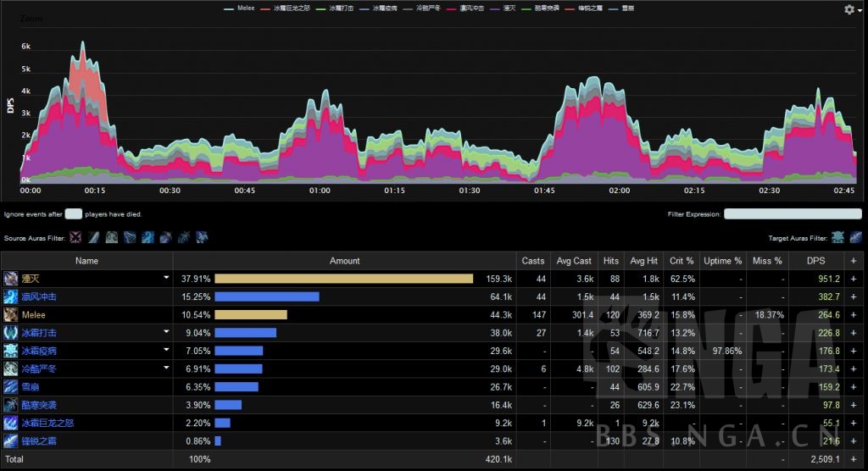The image size is (868, 471).
Task: Expand the 冰霜打击 row dropdown arrow
Action: click(x=166, y=333)
